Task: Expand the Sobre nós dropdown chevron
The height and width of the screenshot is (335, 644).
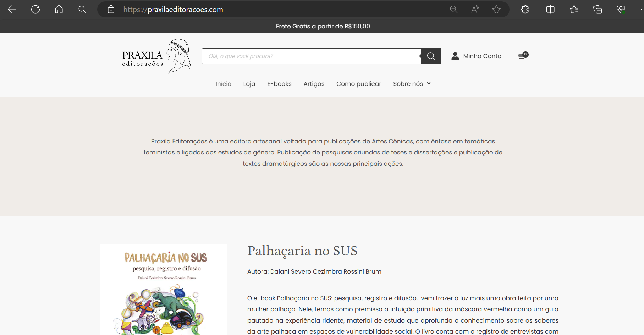Action: [429, 84]
